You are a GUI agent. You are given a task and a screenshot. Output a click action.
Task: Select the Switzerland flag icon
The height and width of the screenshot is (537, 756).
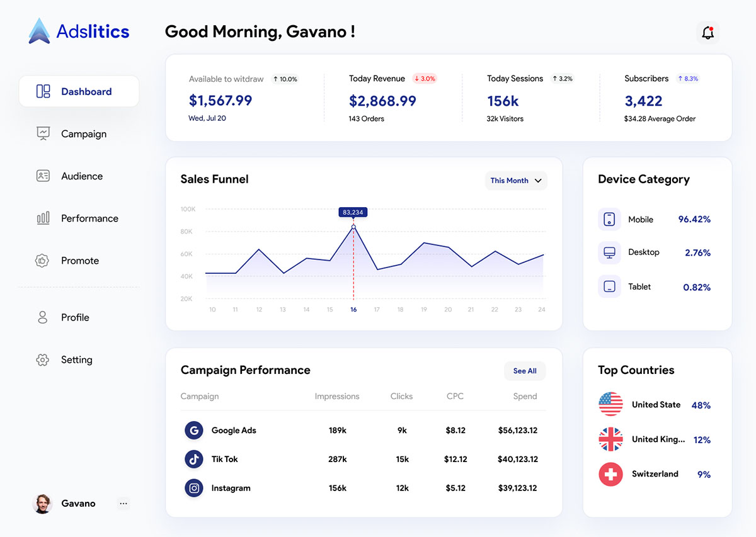click(610, 474)
